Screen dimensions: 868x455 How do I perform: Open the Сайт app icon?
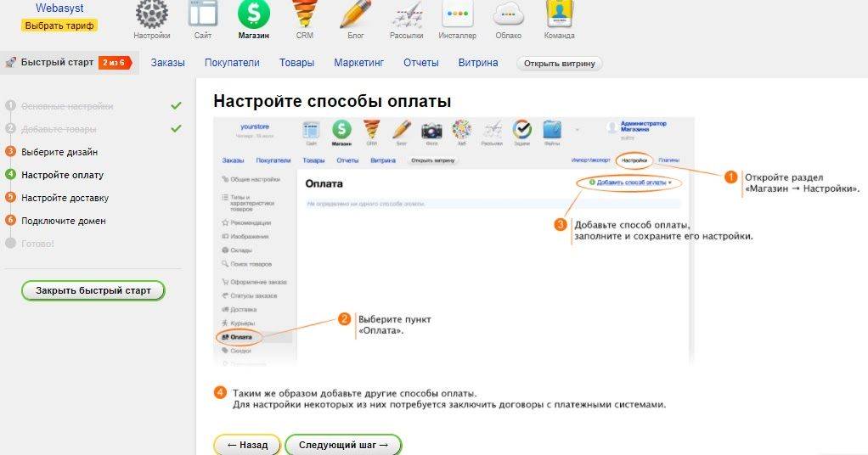pyautogui.click(x=203, y=14)
